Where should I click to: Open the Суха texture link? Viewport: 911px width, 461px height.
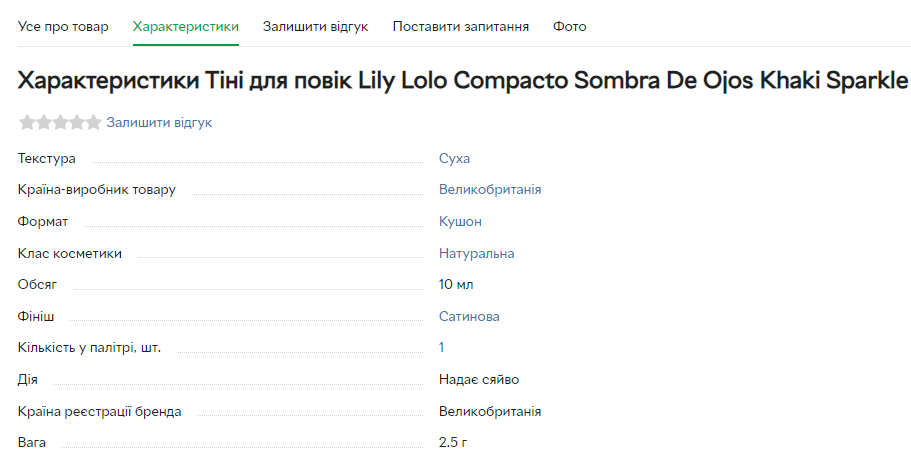tap(454, 158)
